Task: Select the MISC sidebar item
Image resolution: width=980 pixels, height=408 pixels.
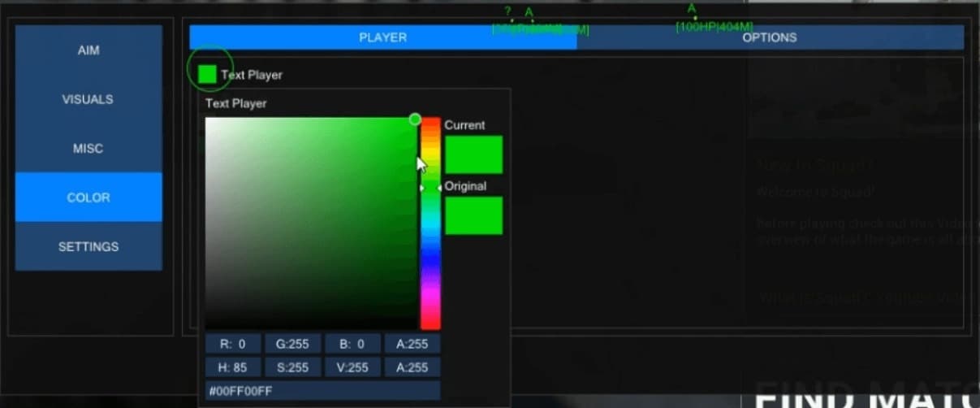Action: [x=89, y=149]
